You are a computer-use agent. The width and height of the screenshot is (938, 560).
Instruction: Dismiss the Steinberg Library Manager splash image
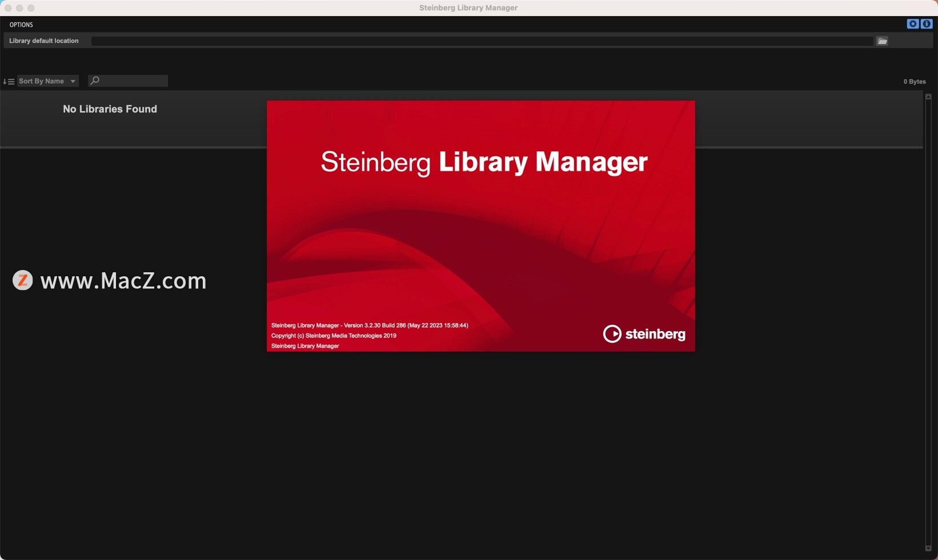click(x=481, y=226)
